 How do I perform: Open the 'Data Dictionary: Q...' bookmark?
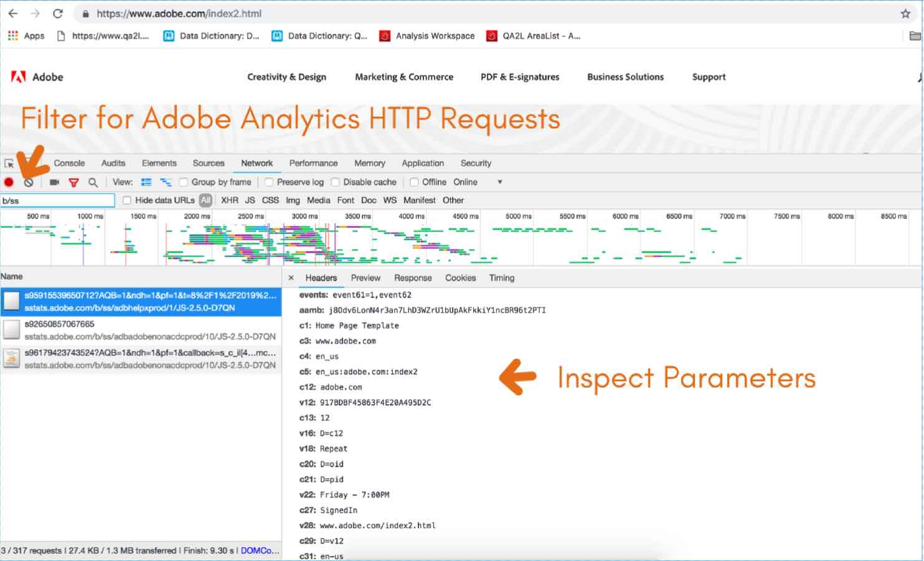(x=319, y=36)
